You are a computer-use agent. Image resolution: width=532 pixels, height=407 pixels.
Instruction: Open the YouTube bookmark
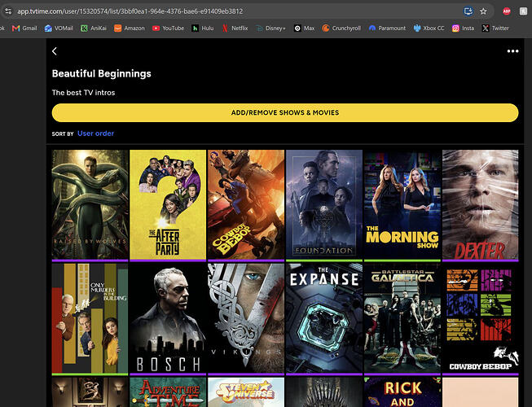click(168, 28)
